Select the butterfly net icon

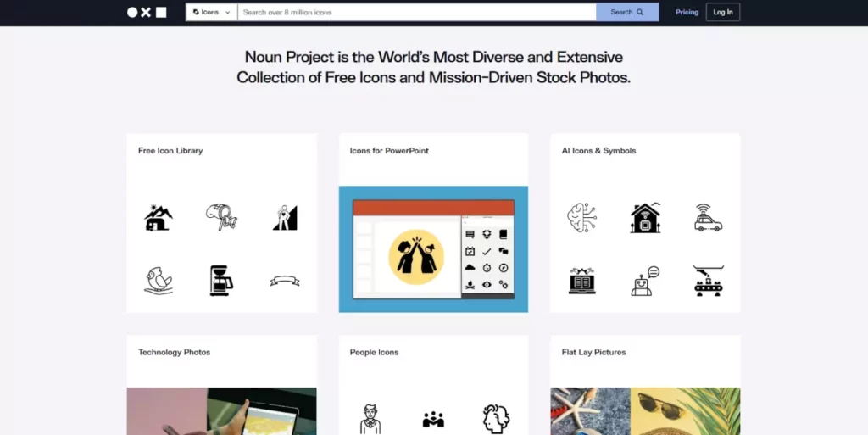[x=221, y=217]
